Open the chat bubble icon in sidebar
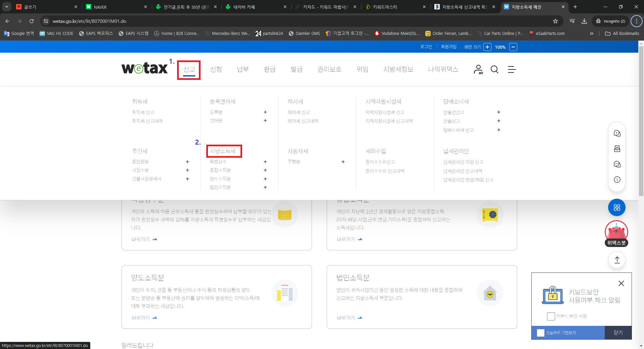This screenshot has height=349, width=644. (x=617, y=164)
